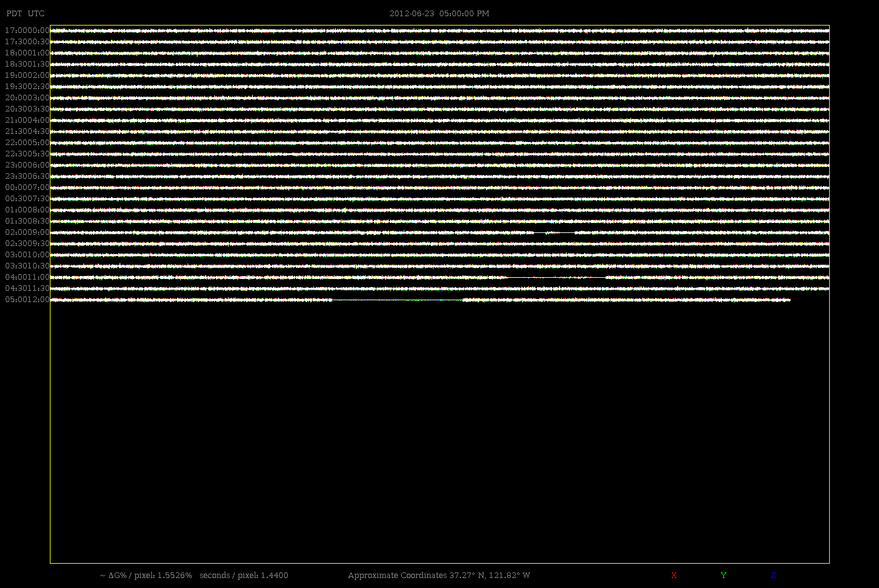Click the UTC timezone header label

pos(36,13)
